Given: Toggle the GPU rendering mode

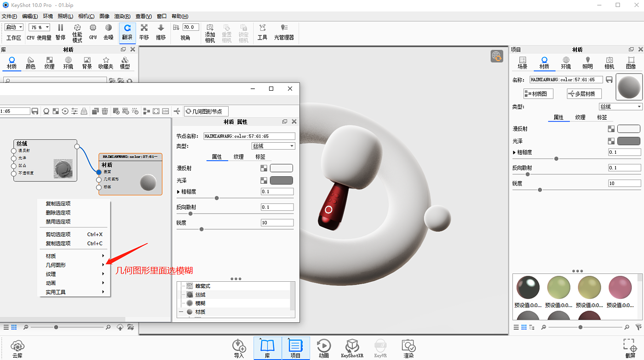Looking at the screenshot, I should point(93,32).
